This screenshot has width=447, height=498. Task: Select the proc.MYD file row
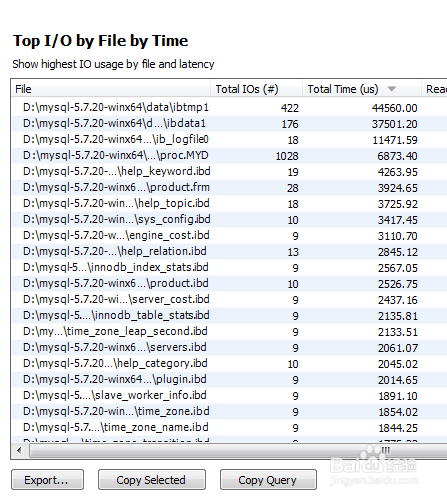pos(229,156)
